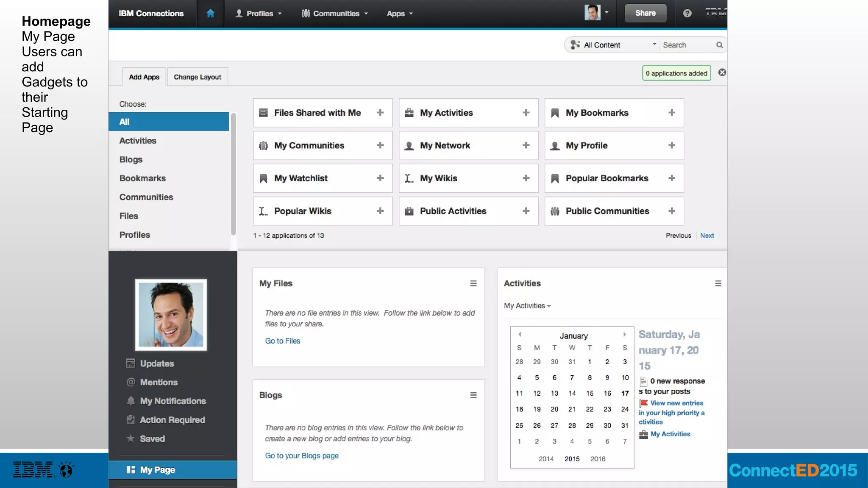Select Bookmarks in the Choose category list
Viewport: 868px width, 488px height.
[x=142, y=178]
